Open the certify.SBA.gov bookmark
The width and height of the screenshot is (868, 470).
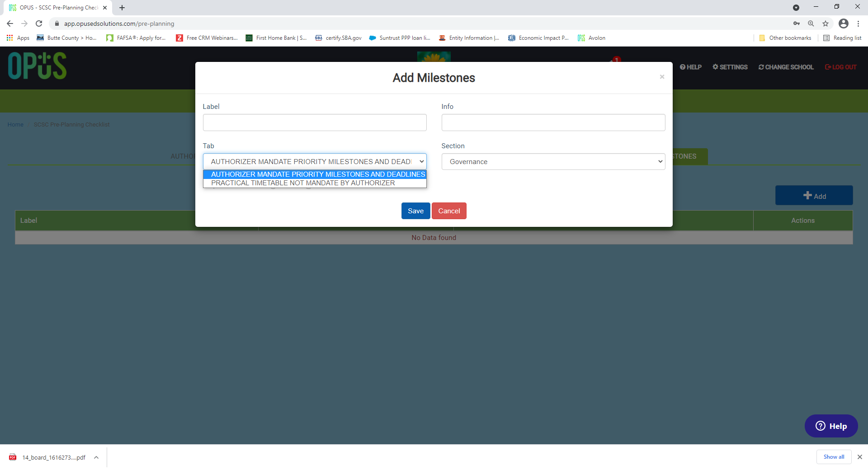(339, 38)
